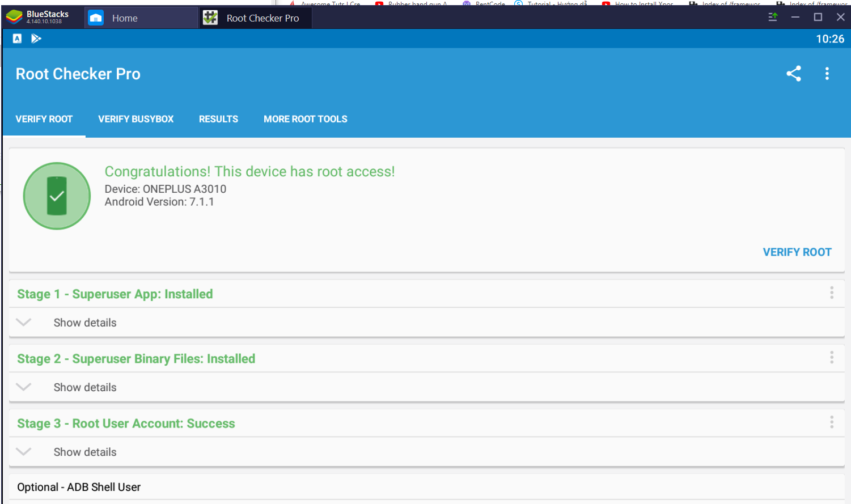Click the VERIFY ROOT button

[x=797, y=252]
